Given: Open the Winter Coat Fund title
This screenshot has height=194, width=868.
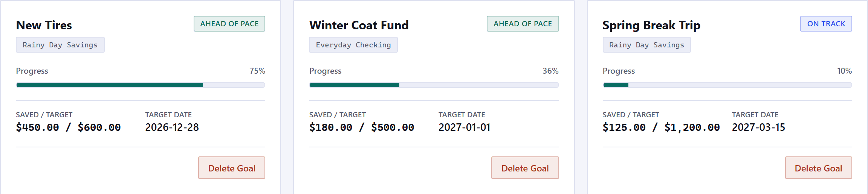Looking at the screenshot, I should [359, 25].
